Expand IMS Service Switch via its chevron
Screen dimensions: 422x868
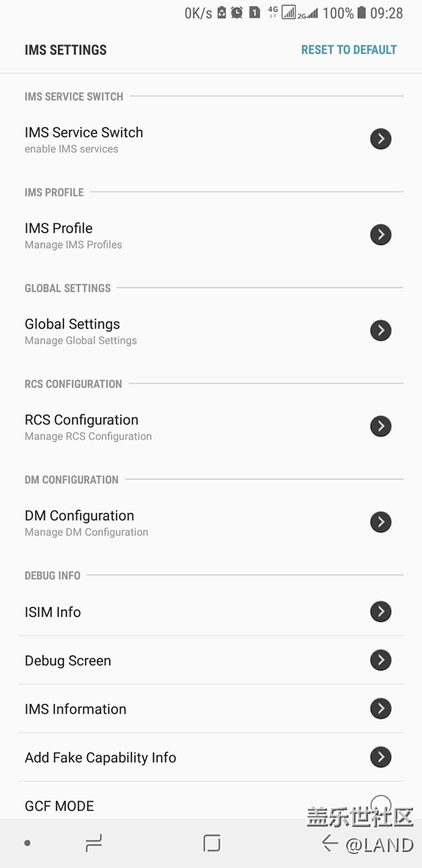(x=381, y=138)
